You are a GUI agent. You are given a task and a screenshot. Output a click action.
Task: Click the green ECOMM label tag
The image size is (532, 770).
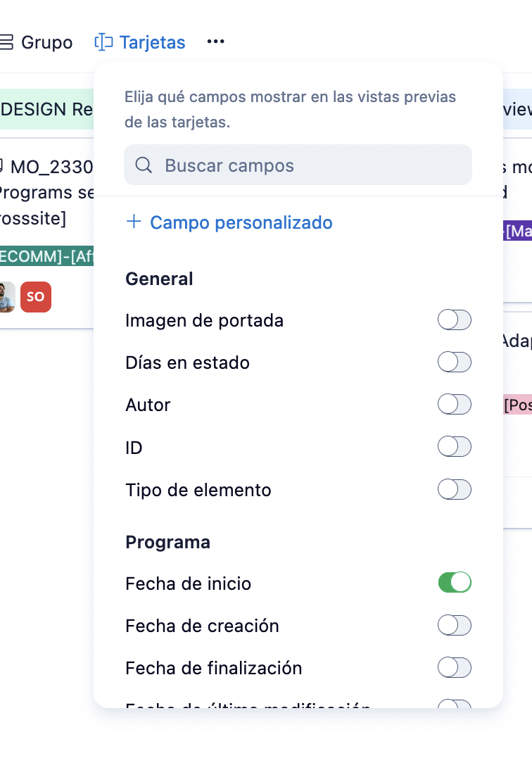point(46,257)
